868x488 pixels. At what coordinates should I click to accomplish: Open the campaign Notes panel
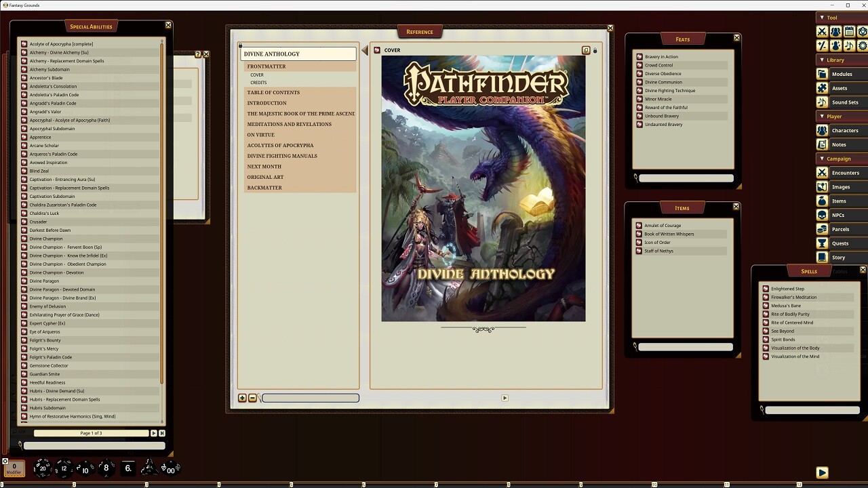click(844, 144)
